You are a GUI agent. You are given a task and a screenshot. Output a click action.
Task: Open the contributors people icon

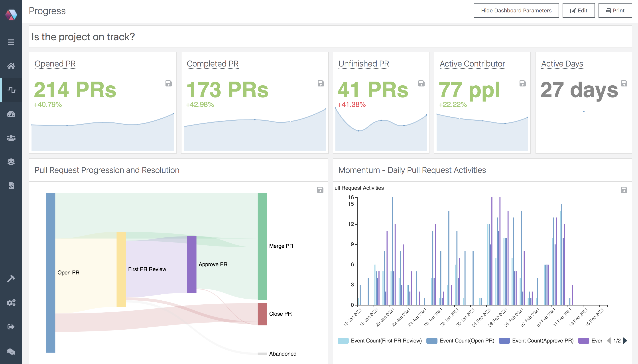(11, 138)
